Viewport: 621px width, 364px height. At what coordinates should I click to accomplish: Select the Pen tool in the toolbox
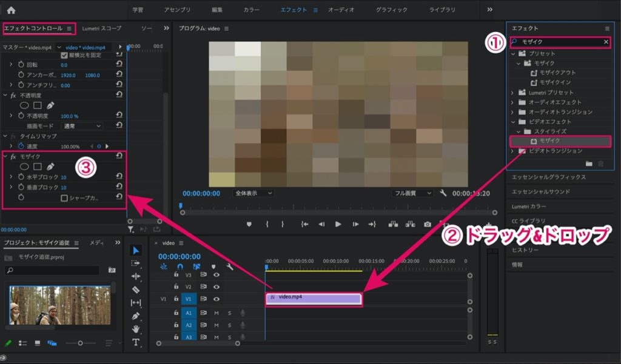click(x=136, y=316)
